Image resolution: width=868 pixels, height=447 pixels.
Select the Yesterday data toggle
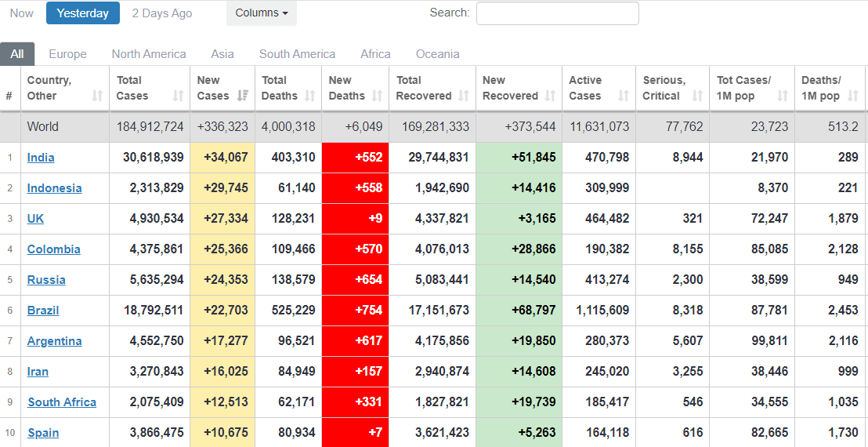pyautogui.click(x=83, y=13)
